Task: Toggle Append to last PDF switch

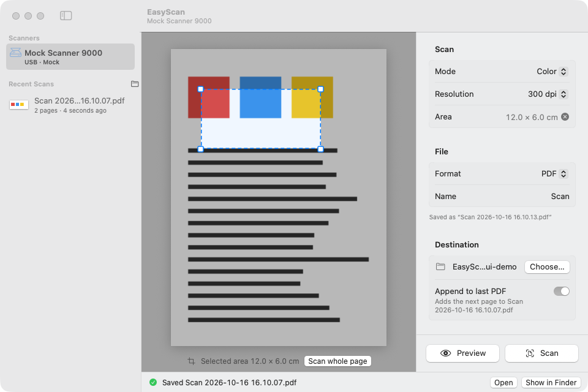Action: 562,291
